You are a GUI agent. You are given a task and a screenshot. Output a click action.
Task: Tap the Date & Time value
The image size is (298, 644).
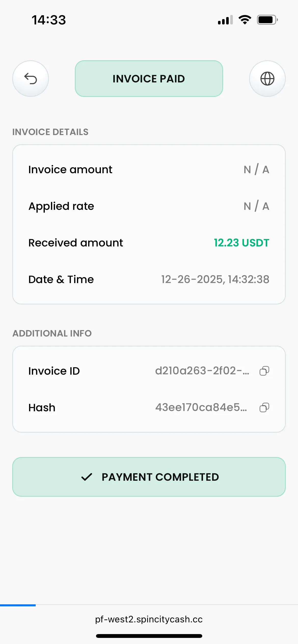215,280
